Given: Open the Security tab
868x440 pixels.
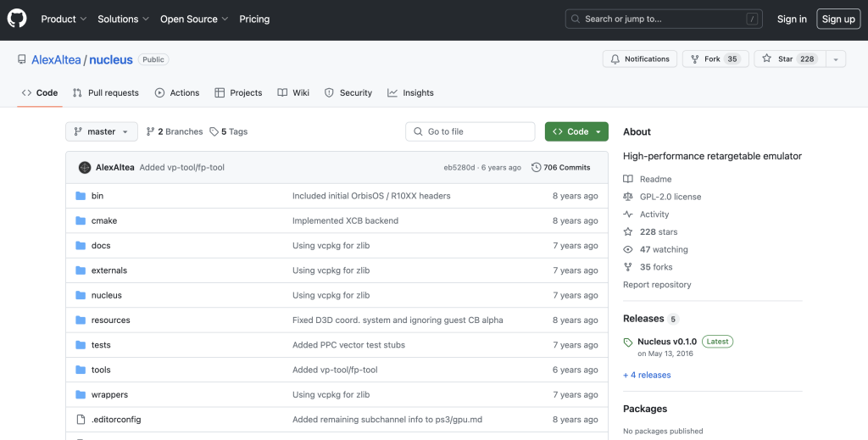Looking at the screenshot, I should coord(348,93).
